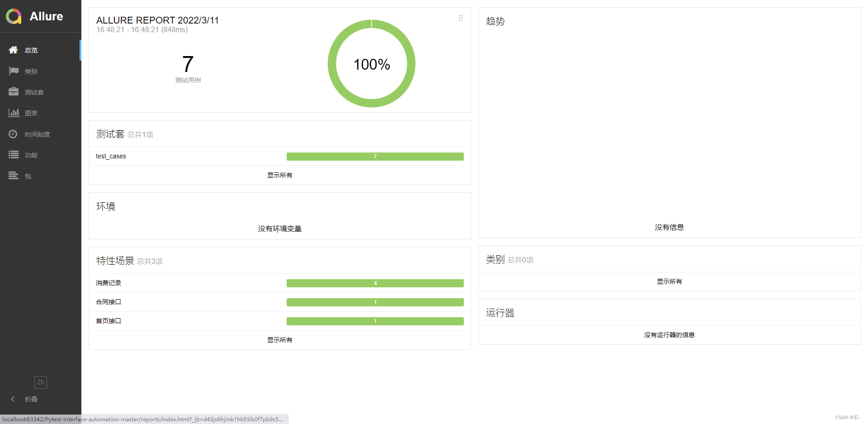This screenshot has width=868, height=424.
Task: Click the flag icon for 类别
Action: 14,71
